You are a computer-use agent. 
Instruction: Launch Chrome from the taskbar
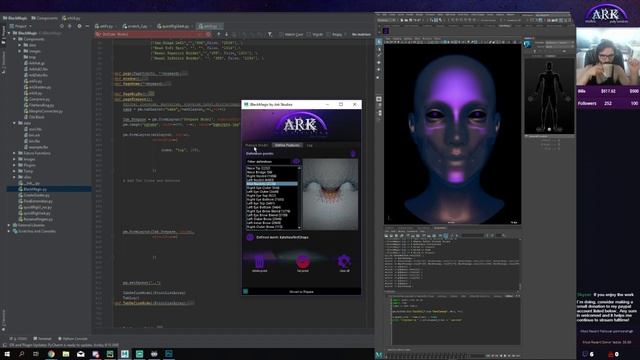click(51, 354)
